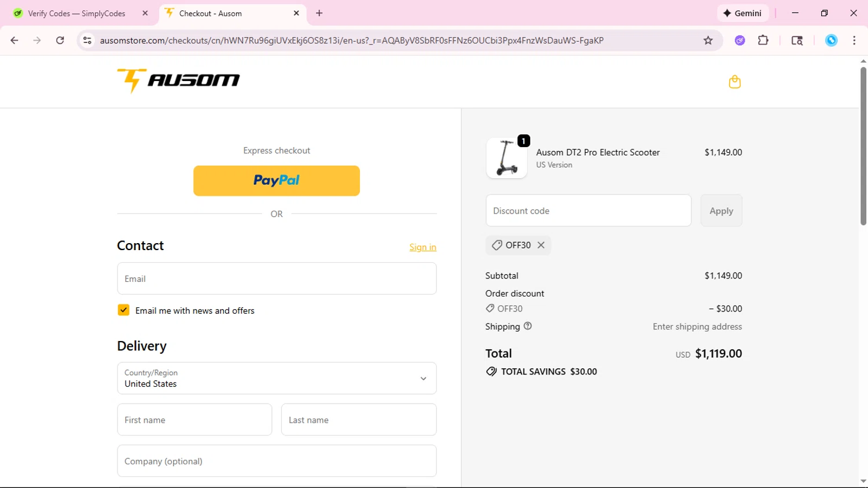
Task: Click the Company (optional) field
Action: (x=277, y=461)
